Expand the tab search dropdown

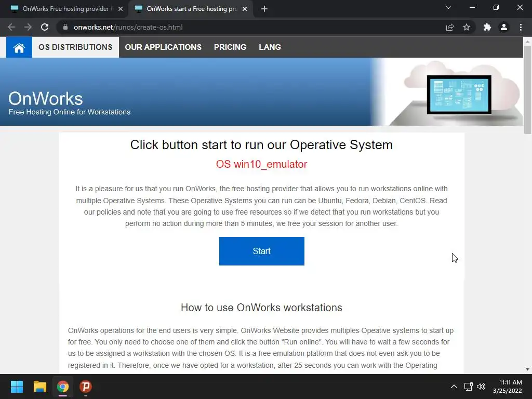pos(448,7)
